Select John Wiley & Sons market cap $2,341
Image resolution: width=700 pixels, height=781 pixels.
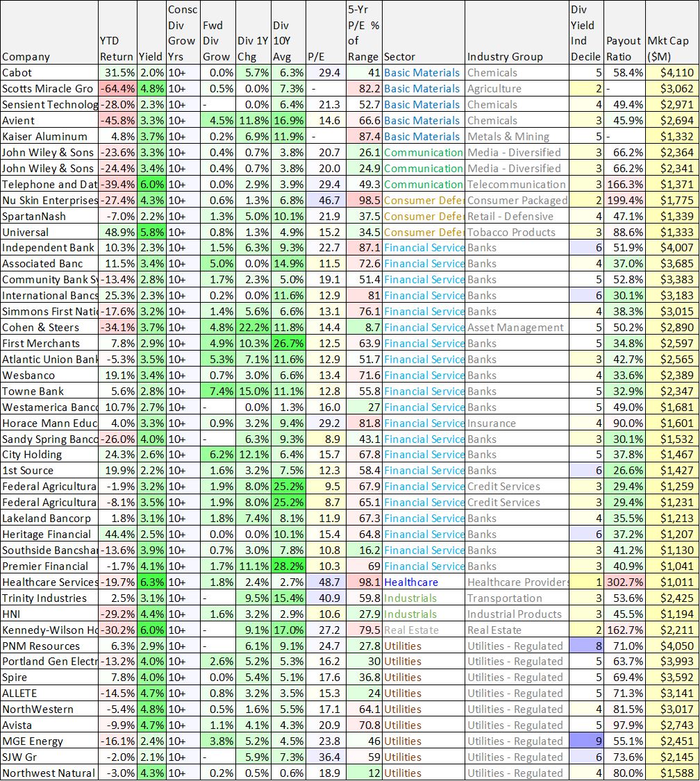[x=672, y=169]
